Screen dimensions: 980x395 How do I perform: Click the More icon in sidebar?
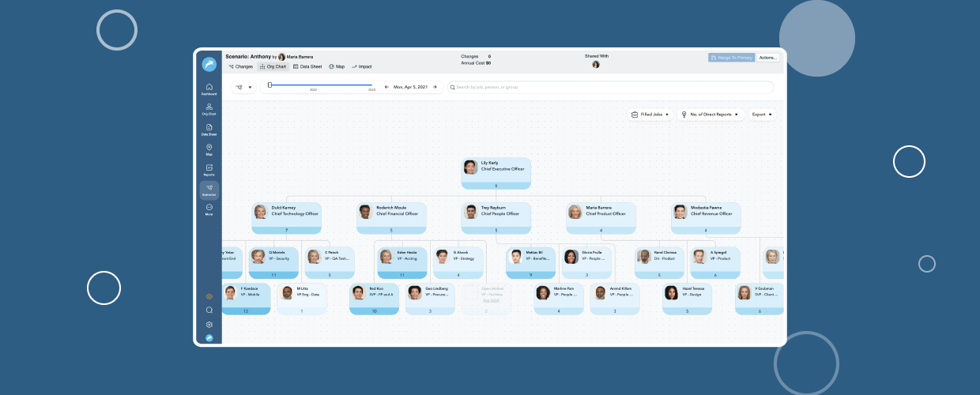[209, 209]
